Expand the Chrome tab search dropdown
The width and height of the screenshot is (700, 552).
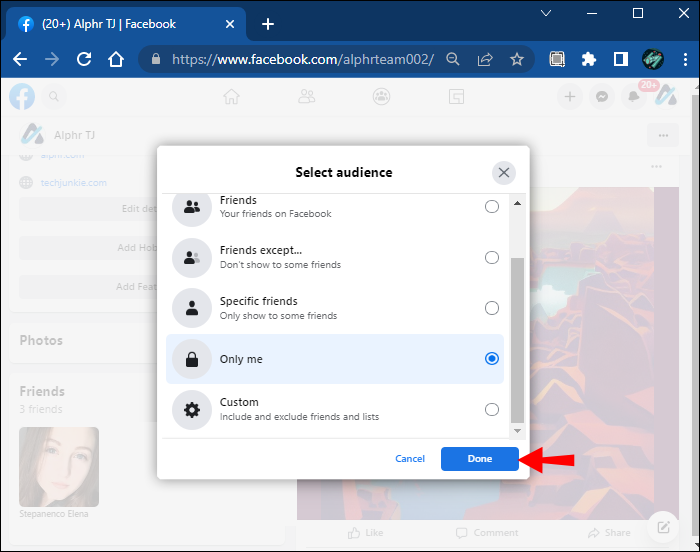pyautogui.click(x=546, y=13)
